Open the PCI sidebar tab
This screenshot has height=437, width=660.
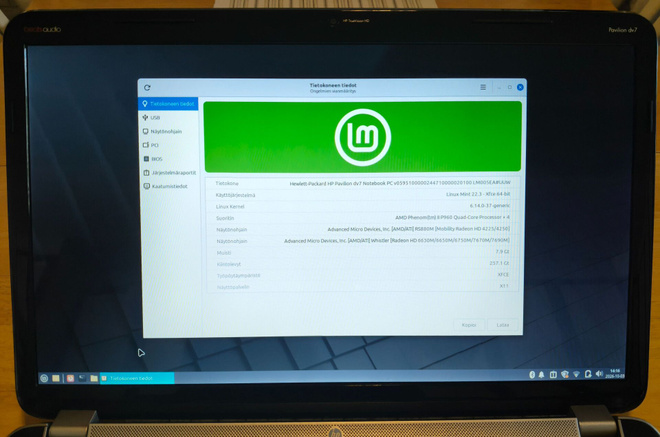(x=168, y=145)
